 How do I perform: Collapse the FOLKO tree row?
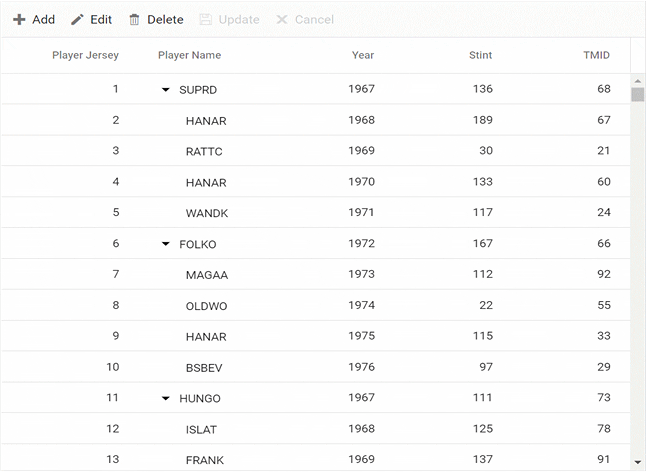tap(166, 244)
